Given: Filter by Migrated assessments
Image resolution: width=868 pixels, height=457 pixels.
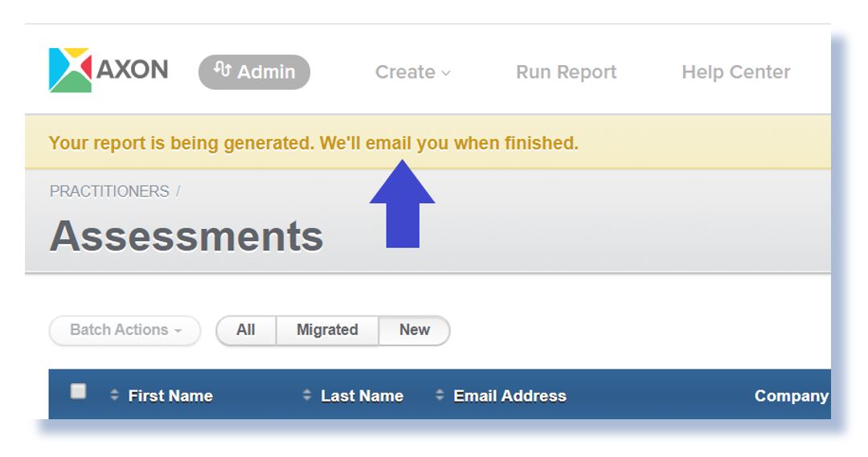Looking at the screenshot, I should point(327,330).
